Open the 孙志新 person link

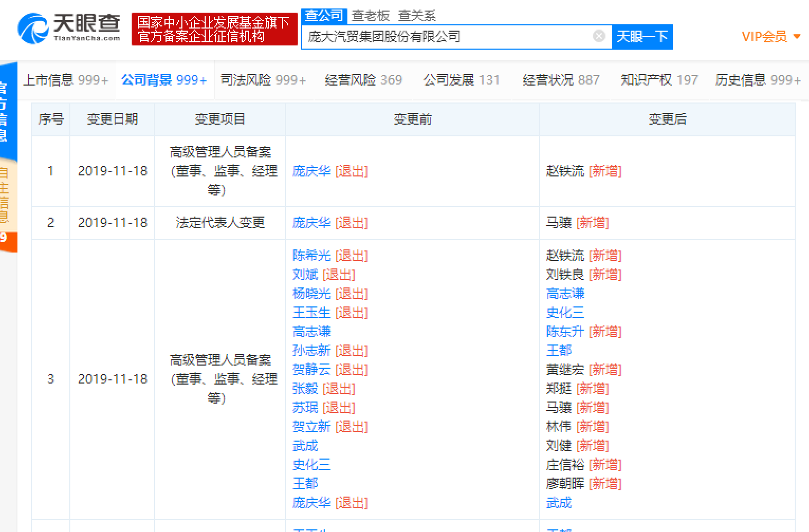[x=311, y=351]
